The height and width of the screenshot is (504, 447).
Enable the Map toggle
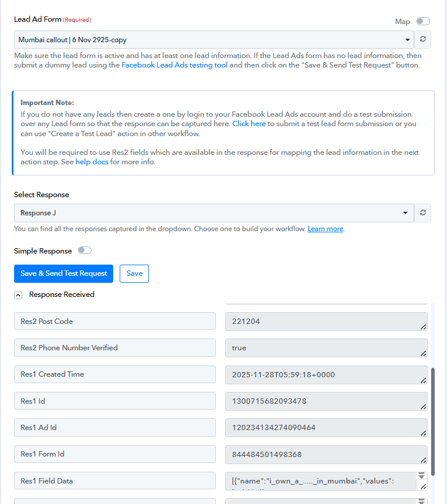(422, 22)
